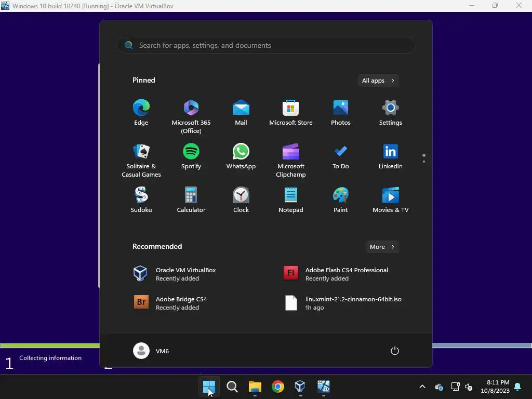
Task: Open LinkedIn
Action: pos(391,156)
